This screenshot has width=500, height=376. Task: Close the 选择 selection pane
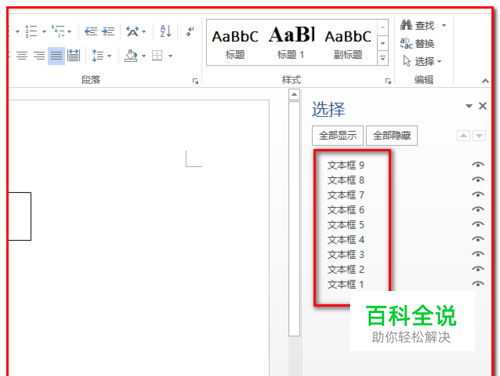[483, 106]
